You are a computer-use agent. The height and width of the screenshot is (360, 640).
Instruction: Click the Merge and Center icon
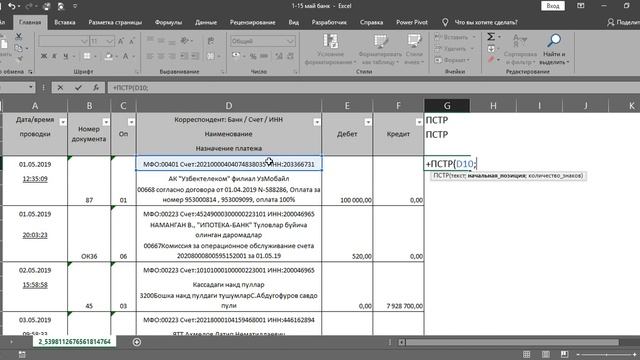pos(211,56)
